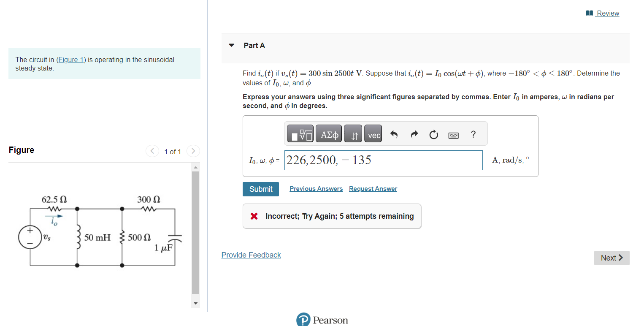The width and height of the screenshot is (644, 326).
Task: Go to previous figure arrow
Action: click(152, 151)
